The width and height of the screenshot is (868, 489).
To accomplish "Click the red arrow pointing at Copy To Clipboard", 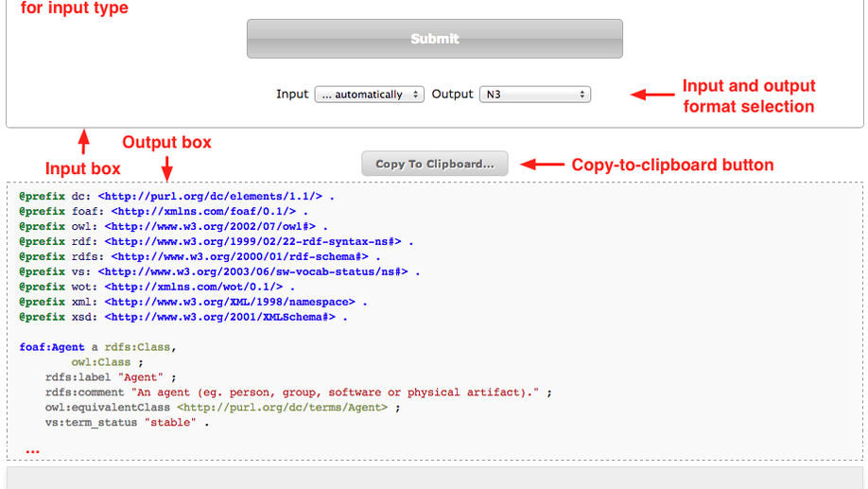I will click(543, 165).
